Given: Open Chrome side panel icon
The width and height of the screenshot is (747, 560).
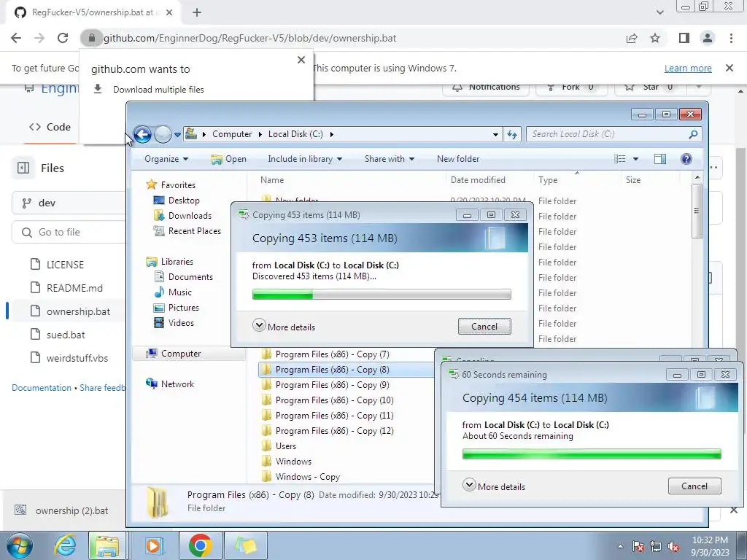Looking at the screenshot, I should [684, 38].
